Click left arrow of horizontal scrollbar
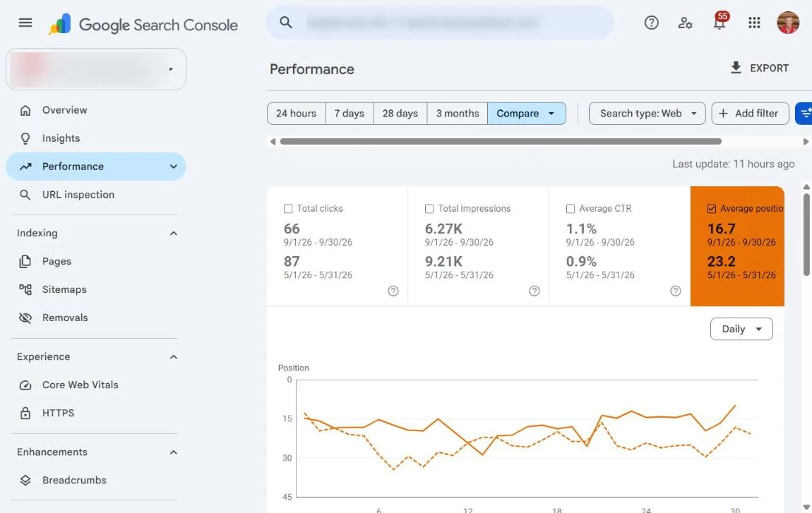Image resolution: width=812 pixels, height=513 pixels. tap(273, 141)
